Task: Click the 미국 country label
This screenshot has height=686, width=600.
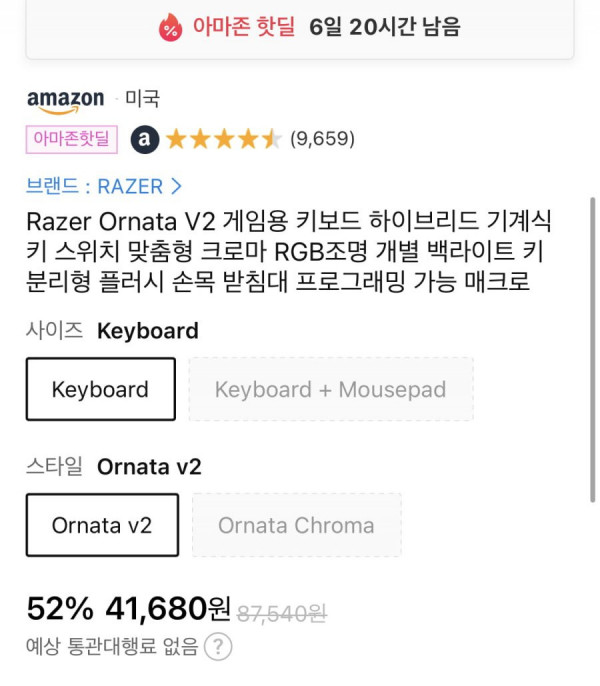Action: pos(143,98)
